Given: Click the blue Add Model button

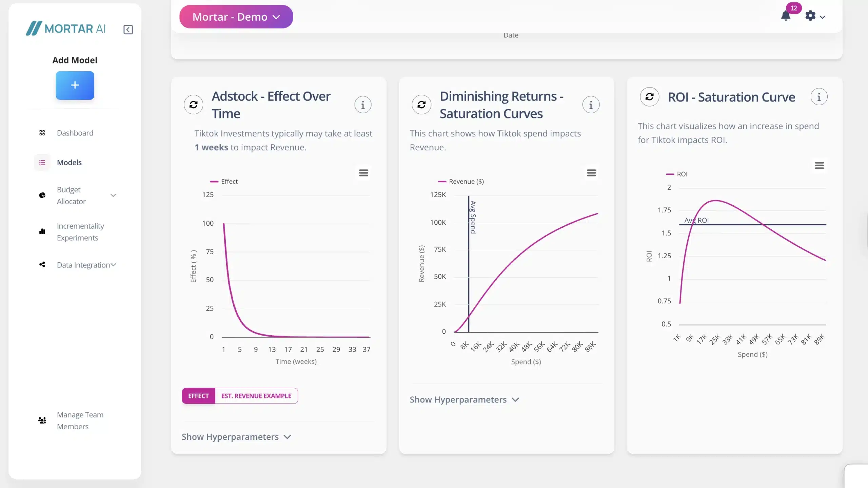Looking at the screenshot, I should coord(75,86).
